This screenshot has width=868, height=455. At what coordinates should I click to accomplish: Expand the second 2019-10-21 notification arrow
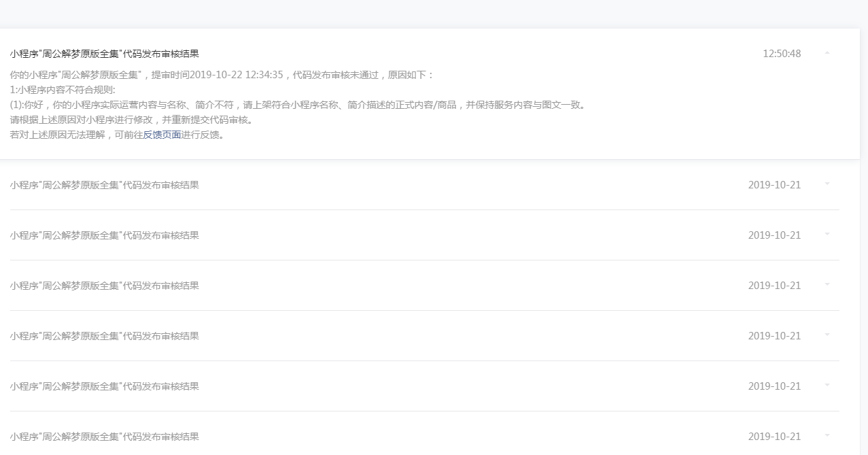(827, 234)
